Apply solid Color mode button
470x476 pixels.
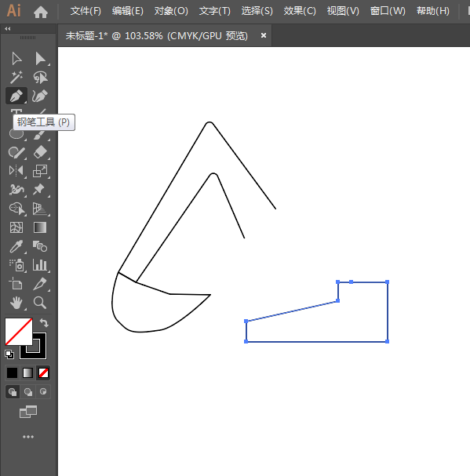coord(12,372)
